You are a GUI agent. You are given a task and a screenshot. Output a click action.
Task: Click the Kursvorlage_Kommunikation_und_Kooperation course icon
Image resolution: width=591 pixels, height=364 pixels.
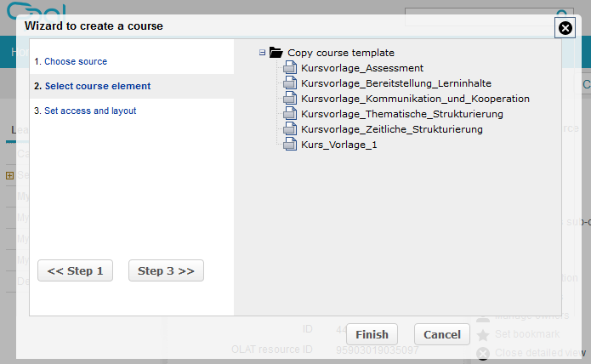pyautogui.click(x=290, y=99)
